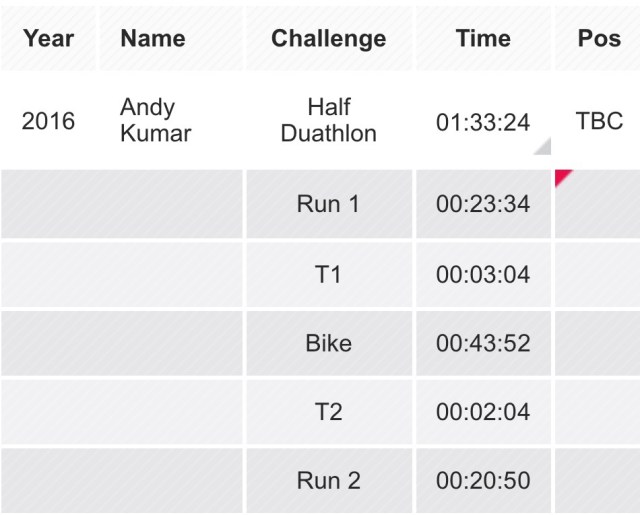Click the Name column header
Image resolution: width=640 pixels, height=515 pixels.
click(x=152, y=39)
